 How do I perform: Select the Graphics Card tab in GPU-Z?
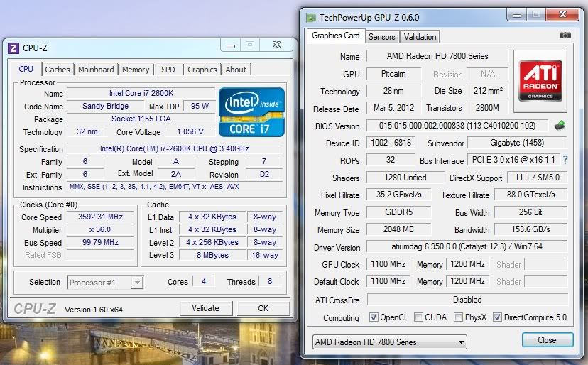[336, 36]
